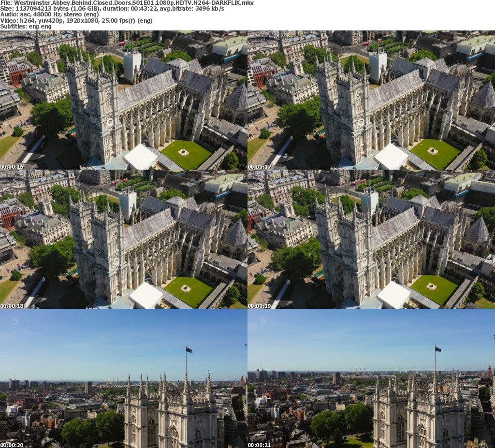Open the skyline thumbnail at 00:00:20
Image resolution: width=495 pixels, height=448 pixels.
point(124,378)
